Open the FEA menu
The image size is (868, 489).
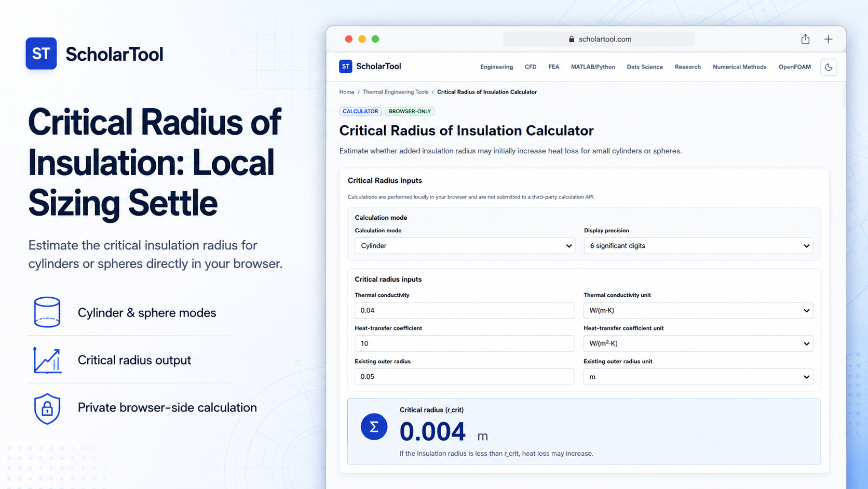point(553,67)
